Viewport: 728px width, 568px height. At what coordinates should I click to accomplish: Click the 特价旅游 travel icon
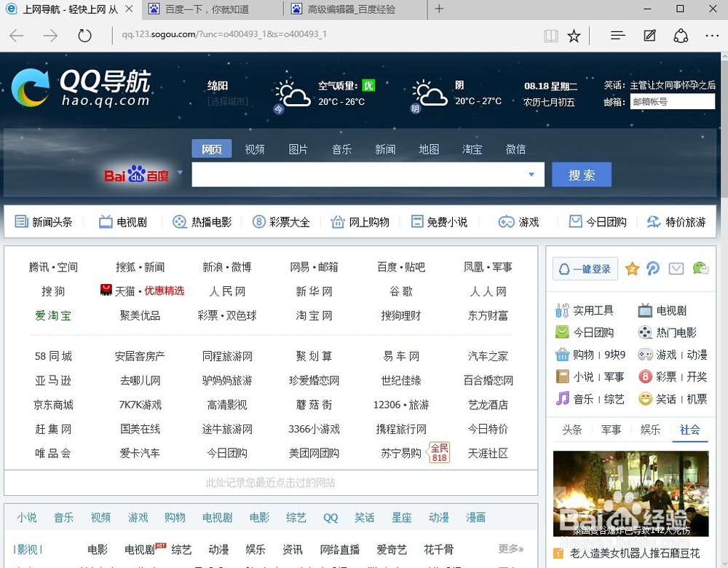(x=654, y=221)
